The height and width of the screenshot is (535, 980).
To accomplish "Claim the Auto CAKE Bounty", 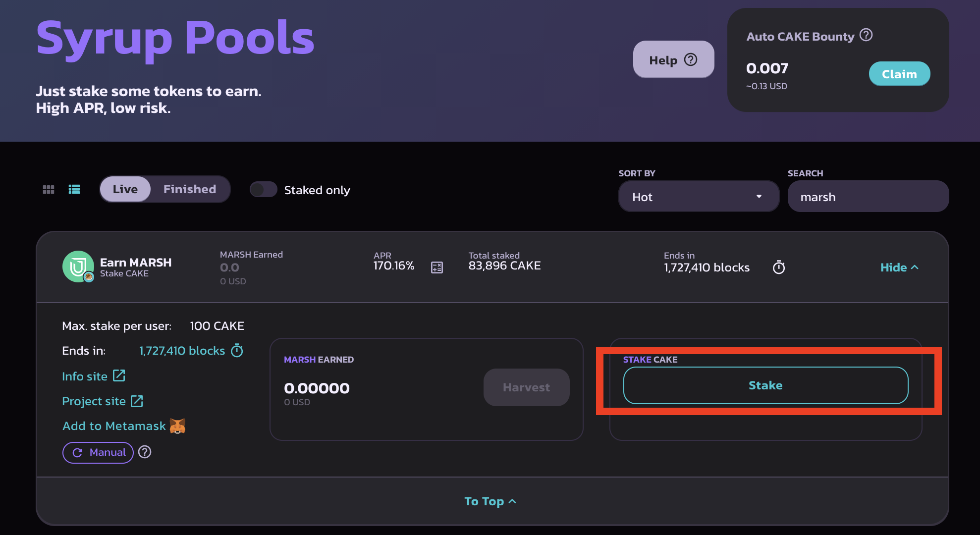I will (x=899, y=74).
